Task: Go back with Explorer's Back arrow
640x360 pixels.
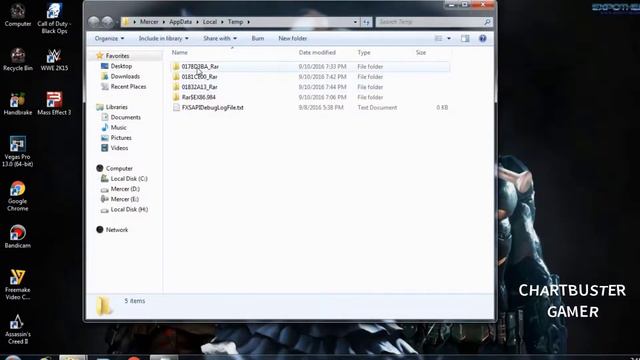Action: coord(94,22)
